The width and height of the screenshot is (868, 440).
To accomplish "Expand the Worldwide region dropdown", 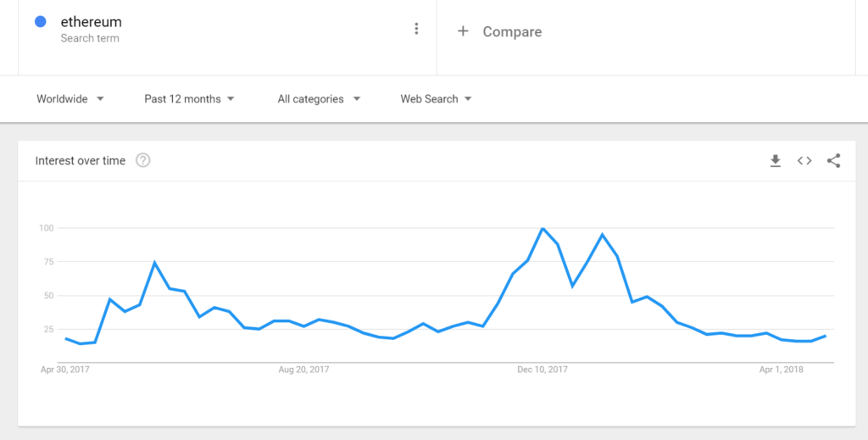I will tap(70, 99).
